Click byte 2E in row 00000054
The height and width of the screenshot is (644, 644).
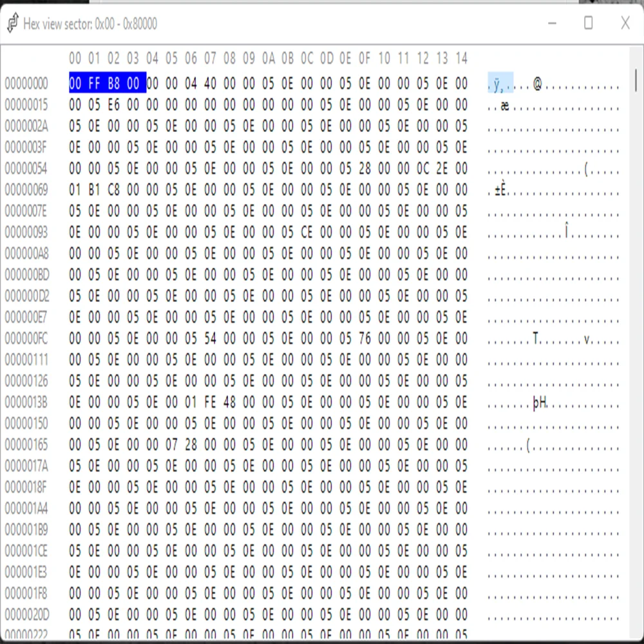click(x=442, y=169)
